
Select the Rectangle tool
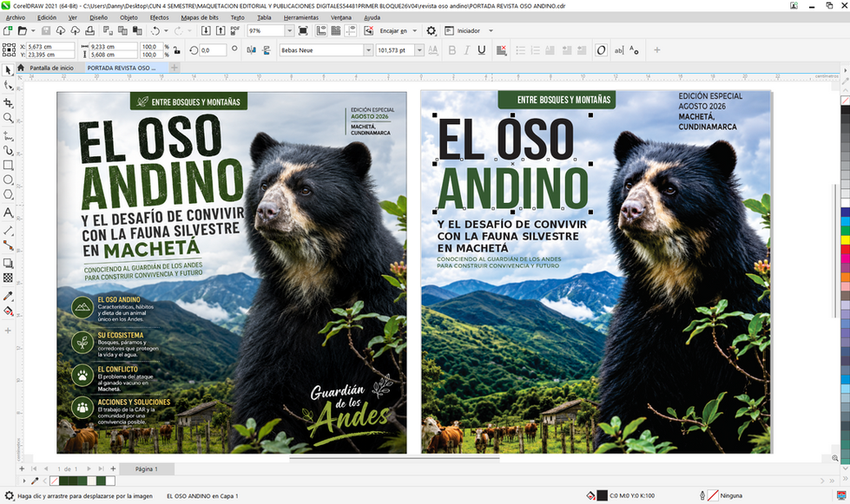8,165
